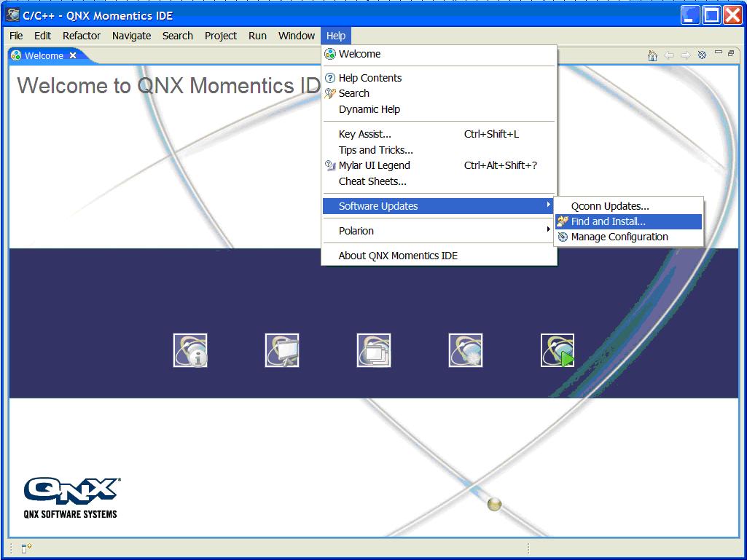Click the Home icon in Welcome toolbar
Viewport: 747px width, 560px height.
(x=652, y=55)
